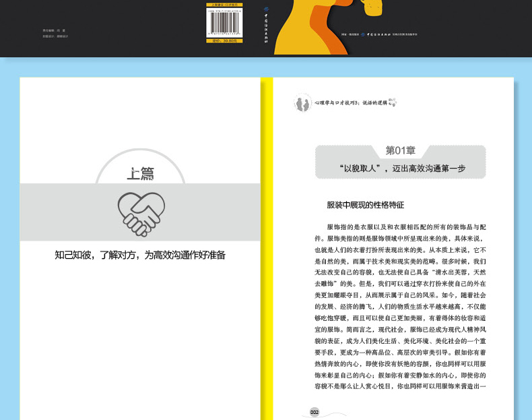The width and height of the screenshot is (532, 420).
Task: Click the subtitle 知己知彼，了解对方
Action: tap(140, 255)
